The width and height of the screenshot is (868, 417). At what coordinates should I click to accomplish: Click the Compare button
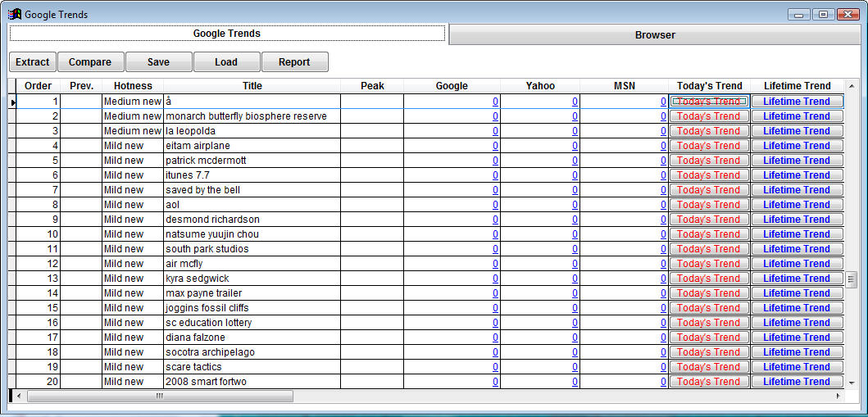pyautogui.click(x=90, y=62)
